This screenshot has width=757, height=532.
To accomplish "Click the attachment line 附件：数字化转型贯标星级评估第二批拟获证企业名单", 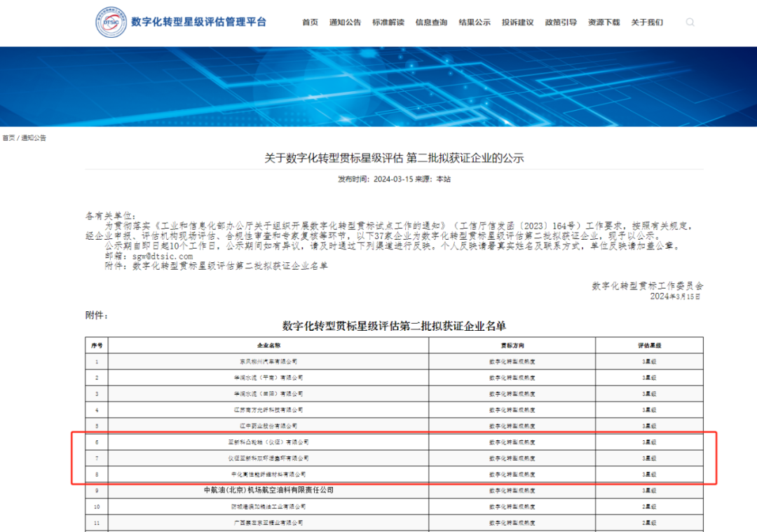I will tap(217, 266).
